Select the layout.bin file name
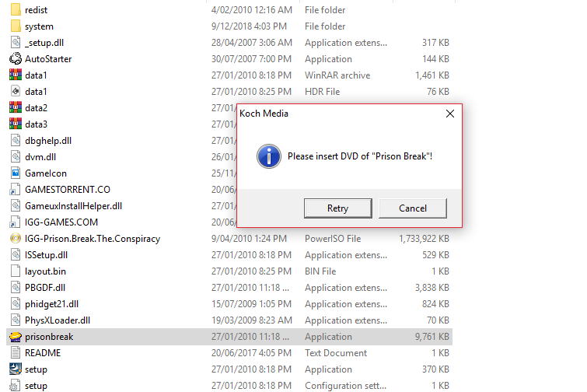Viewport: 587px width, 392px height. 46,271
